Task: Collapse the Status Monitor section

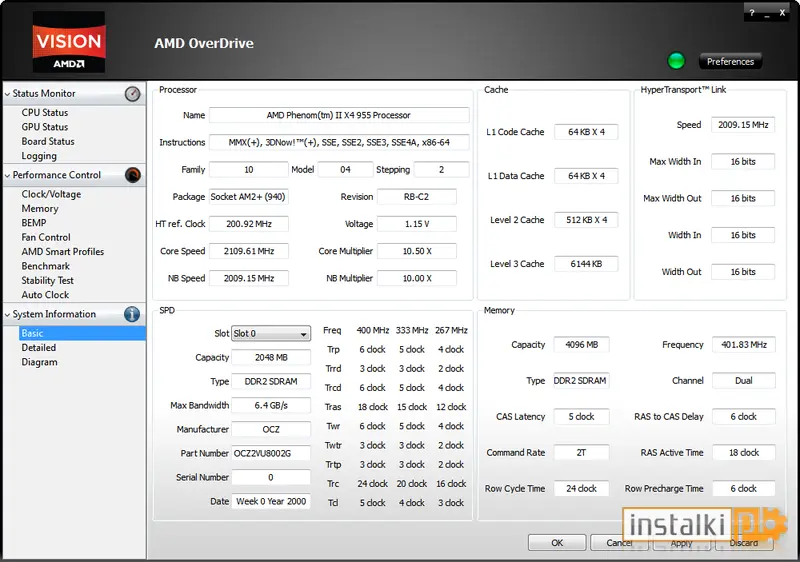Action: click(x=7, y=94)
